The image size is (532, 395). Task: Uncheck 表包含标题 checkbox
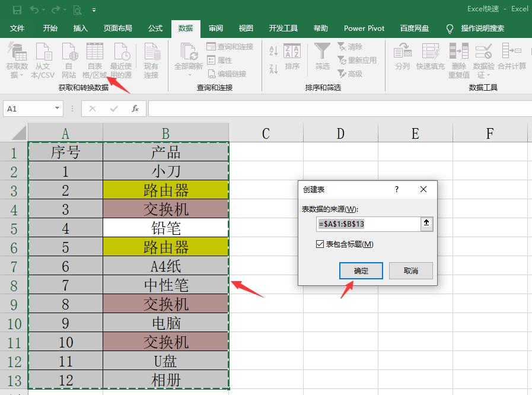(x=320, y=244)
